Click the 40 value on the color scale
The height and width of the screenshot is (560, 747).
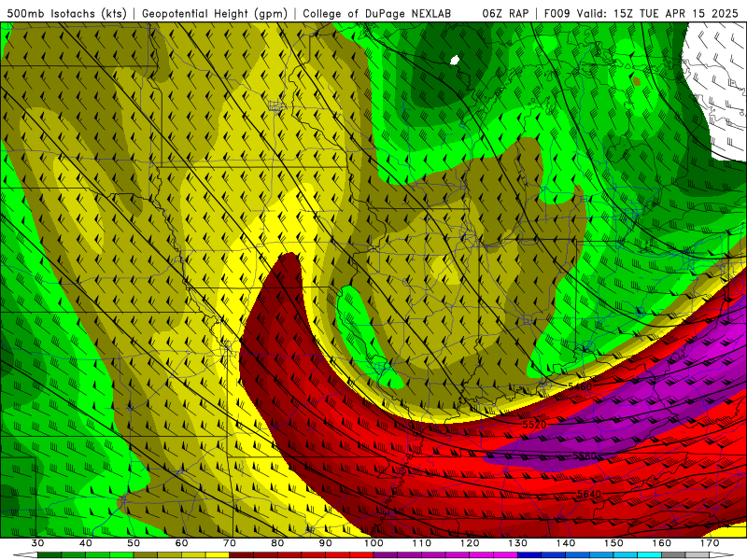click(86, 543)
